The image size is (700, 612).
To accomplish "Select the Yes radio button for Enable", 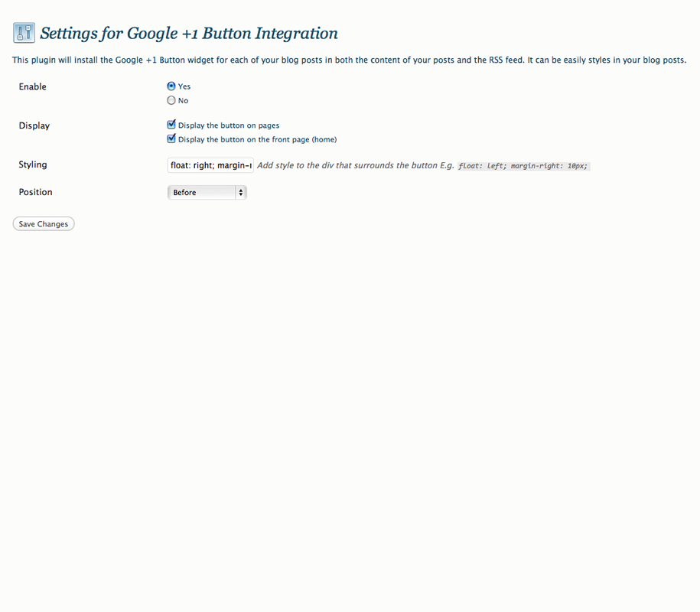I will 171,86.
